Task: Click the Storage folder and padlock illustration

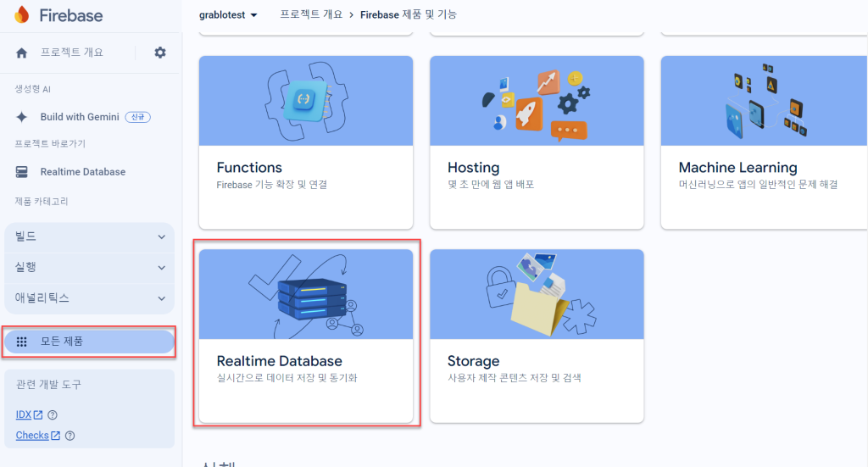Action: pyautogui.click(x=540, y=295)
